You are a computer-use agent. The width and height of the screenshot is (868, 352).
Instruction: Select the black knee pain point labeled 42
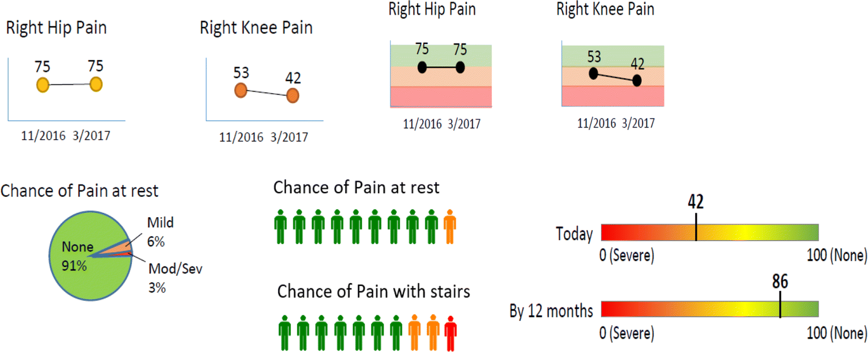point(637,80)
